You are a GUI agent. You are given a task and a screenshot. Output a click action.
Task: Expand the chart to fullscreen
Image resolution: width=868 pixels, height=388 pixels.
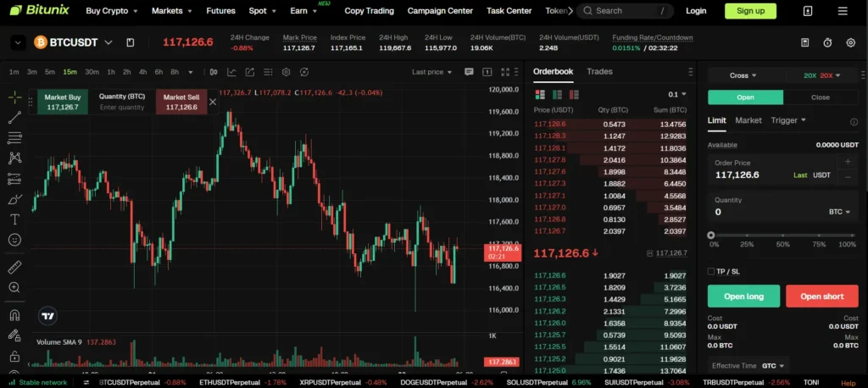[505, 72]
